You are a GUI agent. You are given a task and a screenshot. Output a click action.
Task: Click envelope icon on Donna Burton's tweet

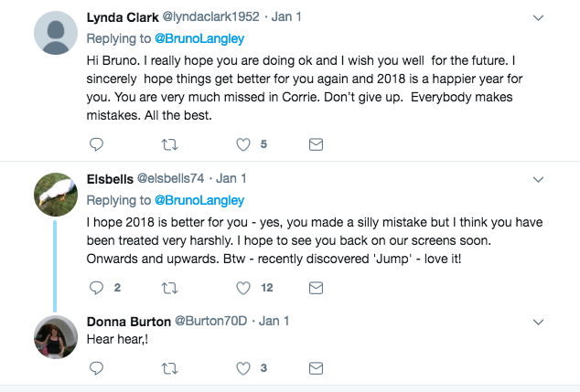[x=316, y=369]
